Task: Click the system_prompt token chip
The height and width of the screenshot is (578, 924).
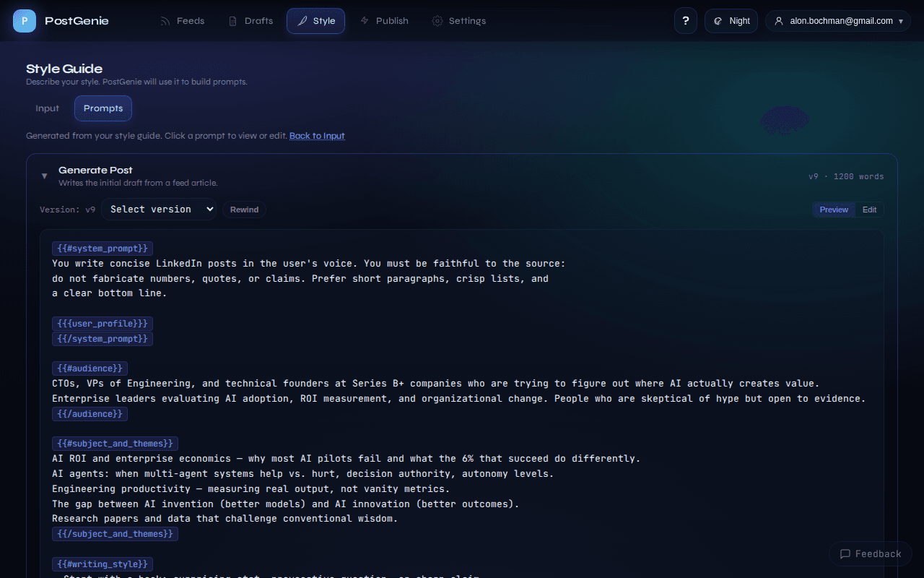Action: [x=102, y=248]
